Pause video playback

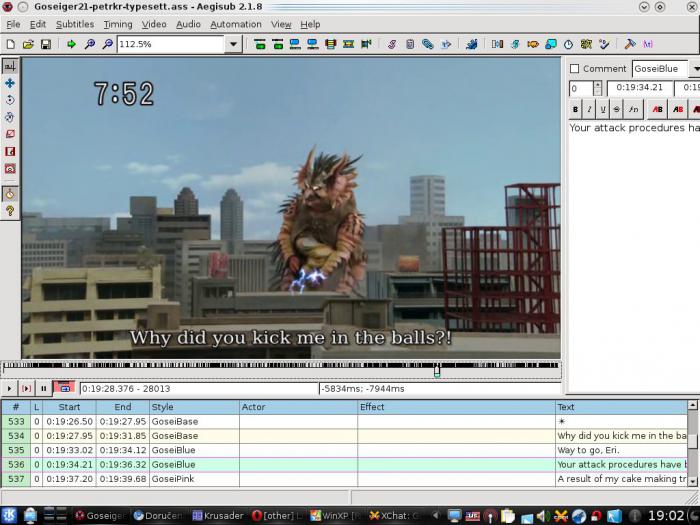point(43,388)
